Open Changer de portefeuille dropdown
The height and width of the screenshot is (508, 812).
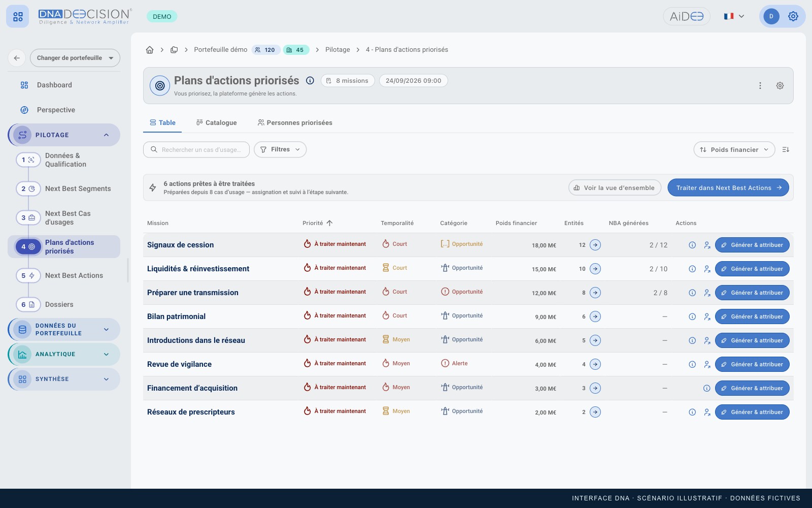click(x=75, y=58)
